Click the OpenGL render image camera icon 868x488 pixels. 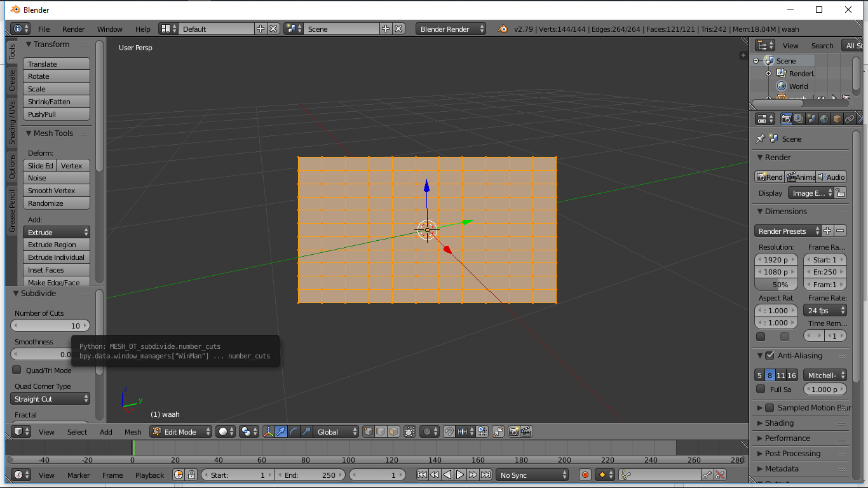click(514, 431)
